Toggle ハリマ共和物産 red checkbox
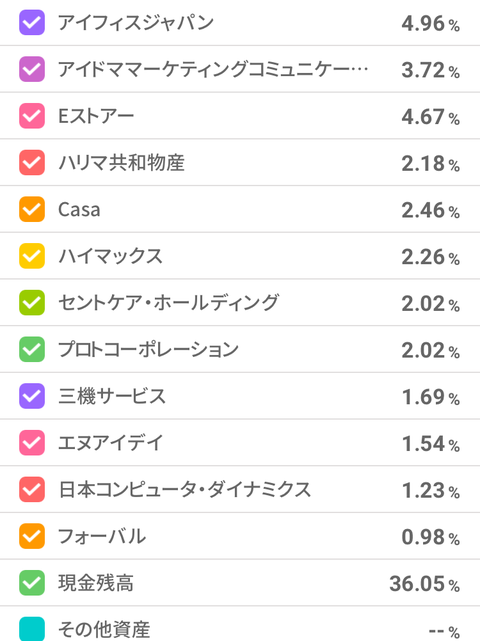Viewport: 480px width, 641px height. click(x=32, y=162)
